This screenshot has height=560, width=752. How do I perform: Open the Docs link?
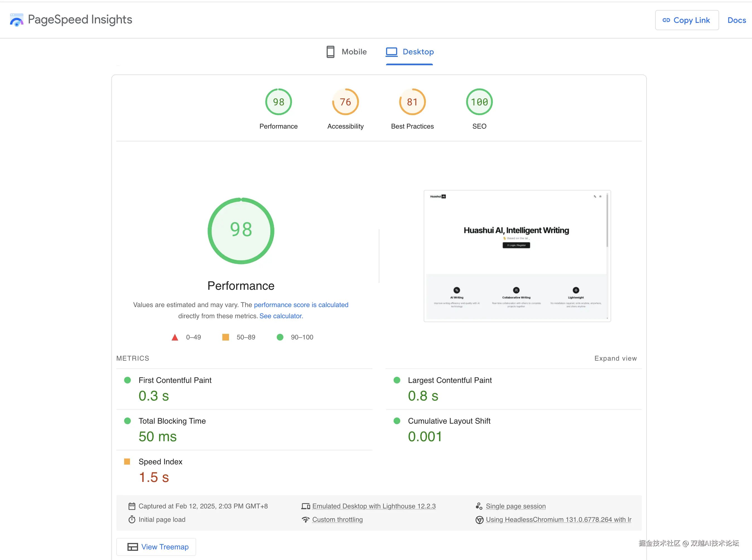click(x=736, y=20)
